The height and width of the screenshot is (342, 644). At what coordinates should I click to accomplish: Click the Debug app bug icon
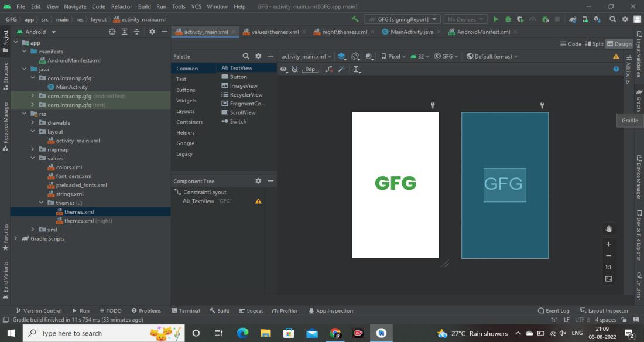tap(508, 19)
